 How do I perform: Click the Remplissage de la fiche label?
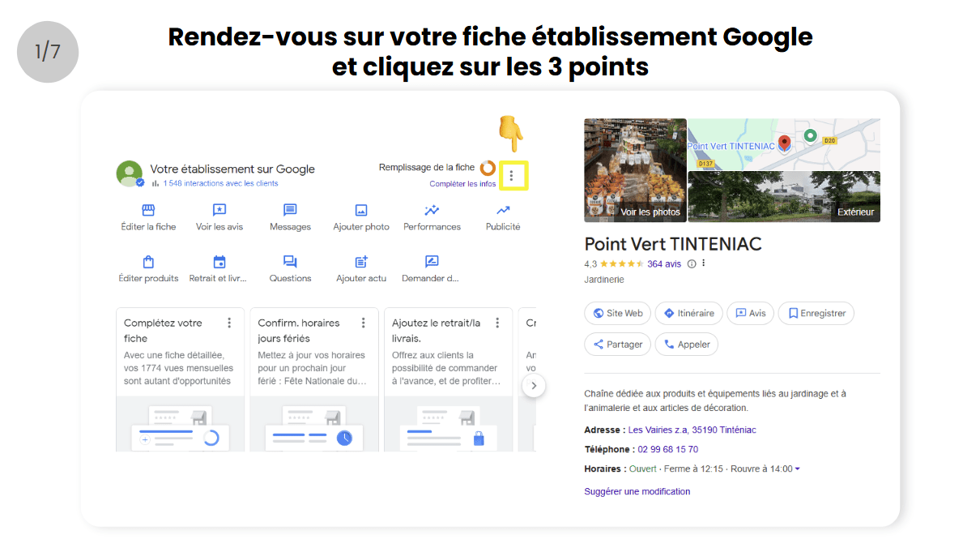[x=427, y=167]
